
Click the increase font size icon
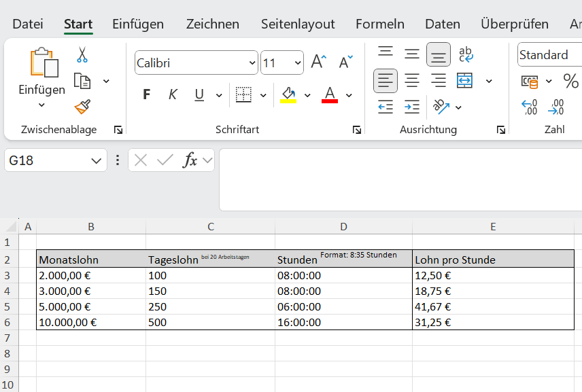318,61
